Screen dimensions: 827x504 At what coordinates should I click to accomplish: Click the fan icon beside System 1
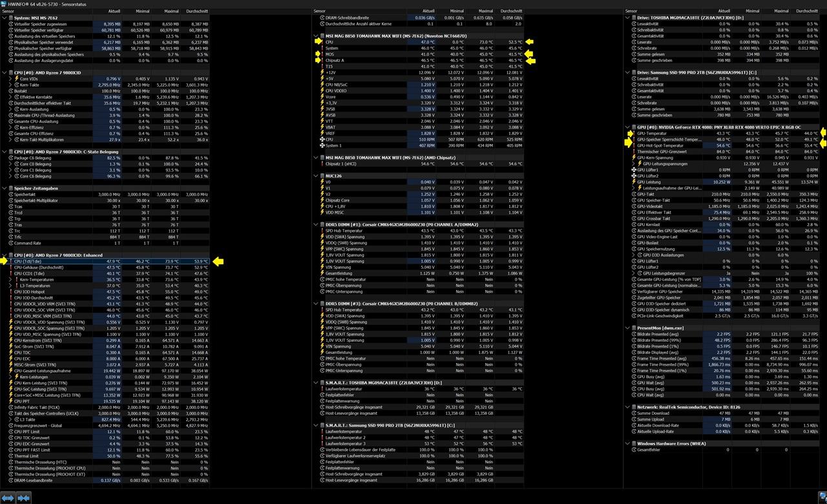pos(321,145)
